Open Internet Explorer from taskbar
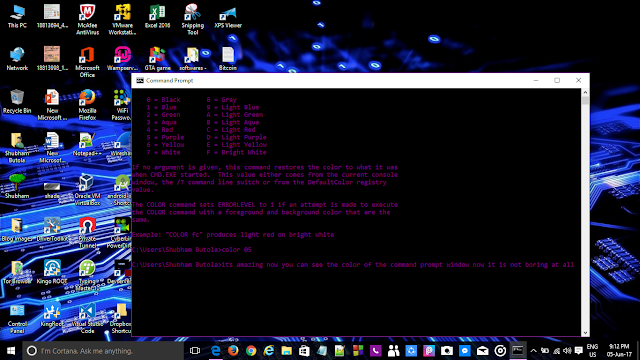The image size is (640, 360). (269, 351)
